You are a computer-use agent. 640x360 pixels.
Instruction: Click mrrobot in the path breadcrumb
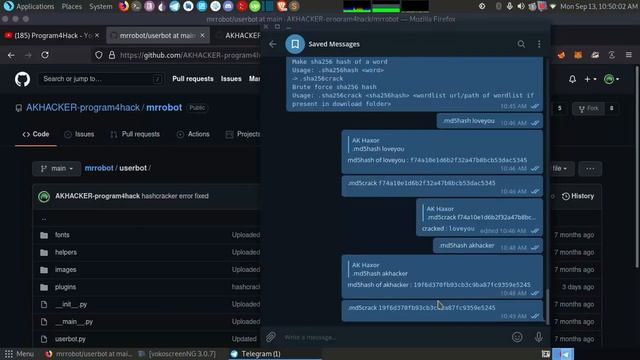pos(99,168)
